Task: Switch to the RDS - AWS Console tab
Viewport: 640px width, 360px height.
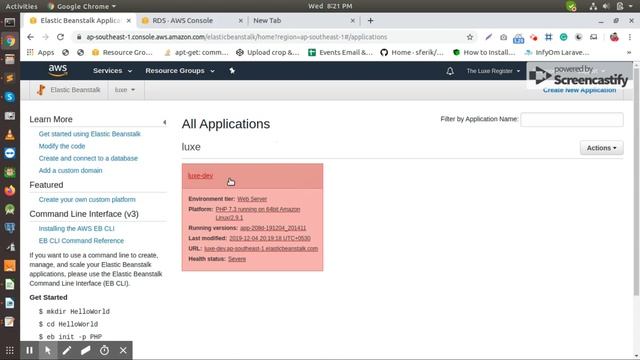Action: (183, 20)
